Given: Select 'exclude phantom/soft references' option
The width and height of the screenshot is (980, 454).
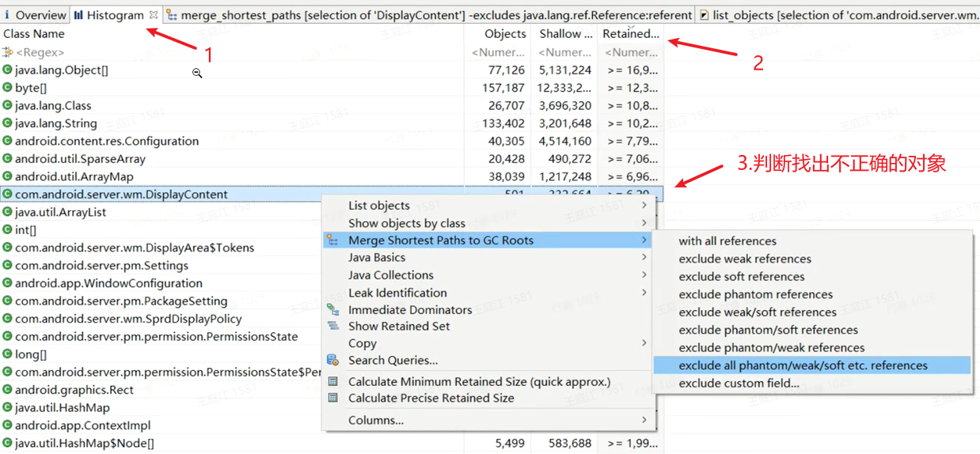Looking at the screenshot, I should click(812, 330).
